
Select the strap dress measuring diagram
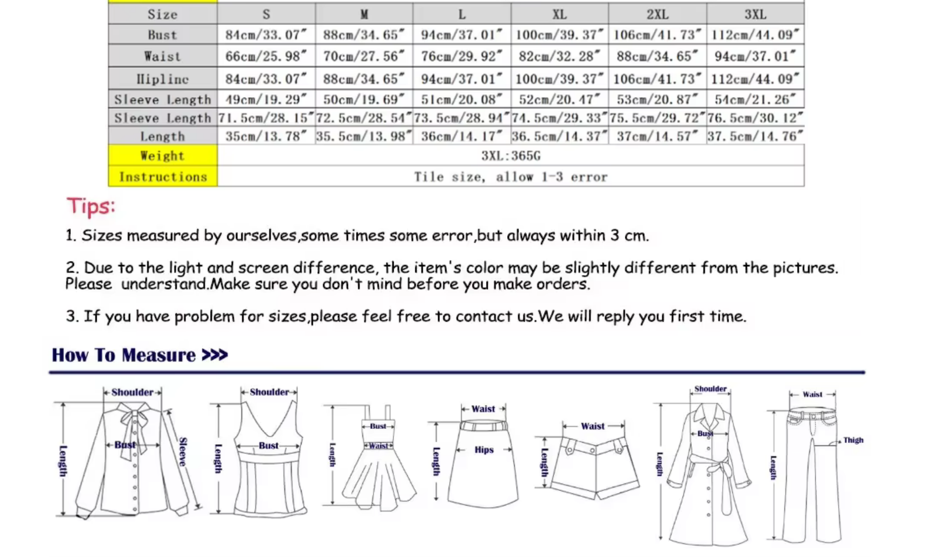tap(370, 457)
